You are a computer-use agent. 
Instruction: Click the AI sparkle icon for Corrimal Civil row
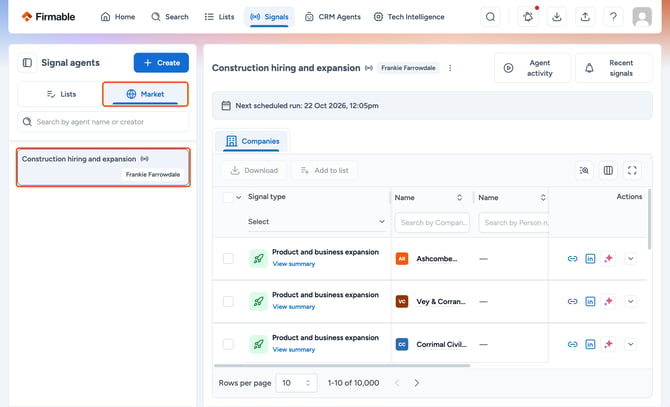click(x=608, y=344)
